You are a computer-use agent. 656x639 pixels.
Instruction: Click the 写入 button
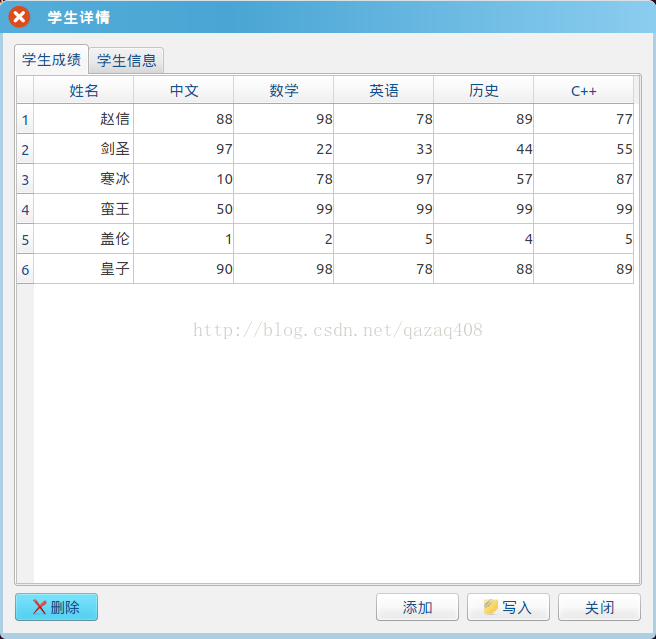[x=508, y=607]
